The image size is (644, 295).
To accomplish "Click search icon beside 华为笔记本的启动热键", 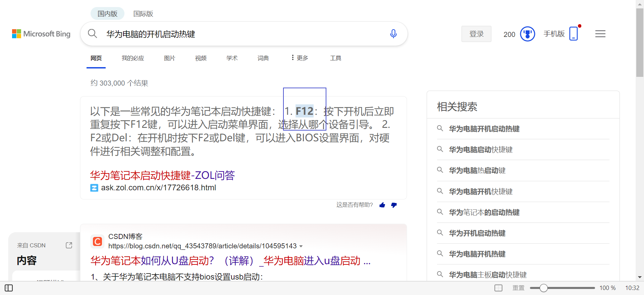I will click(440, 212).
